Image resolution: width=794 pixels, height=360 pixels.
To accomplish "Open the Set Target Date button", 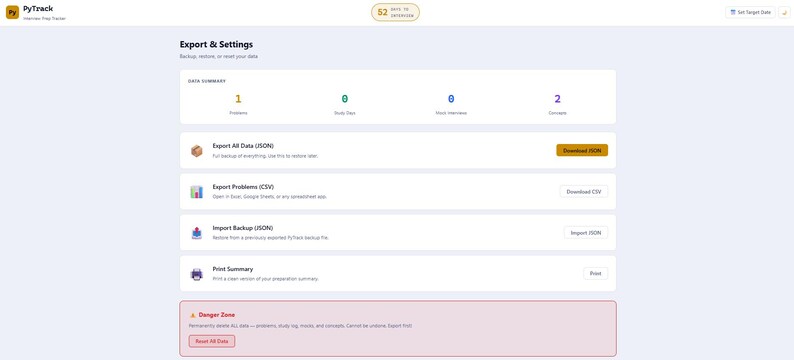I will (x=750, y=12).
